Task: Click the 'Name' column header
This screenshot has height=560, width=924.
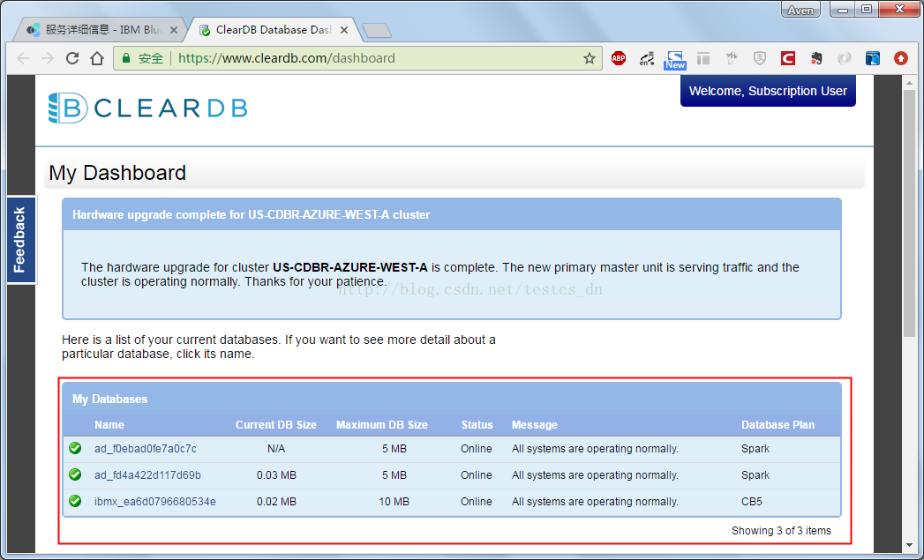Action: [109, 424]
